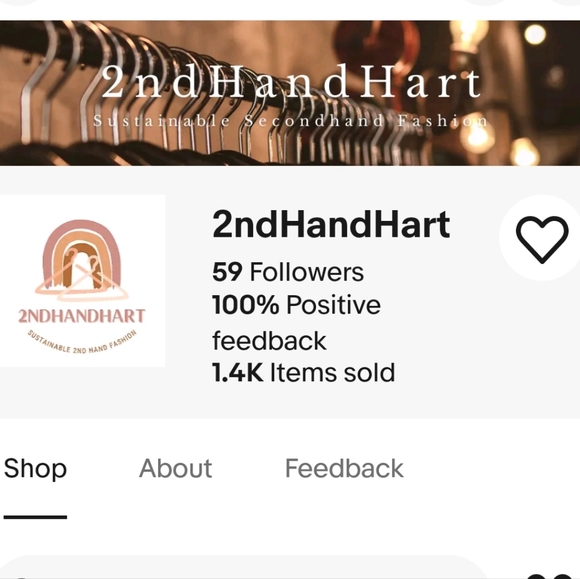Open the 2ndHandHart shop logo image
The image size is (580, 579).
(x=82, y=281)
